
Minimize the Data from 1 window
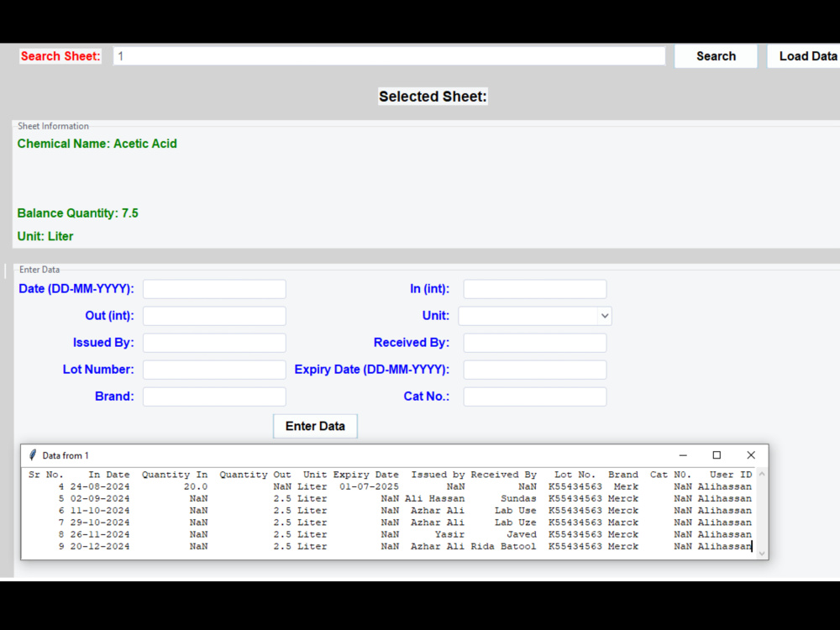pyautogui.click(x=682, y=455)
